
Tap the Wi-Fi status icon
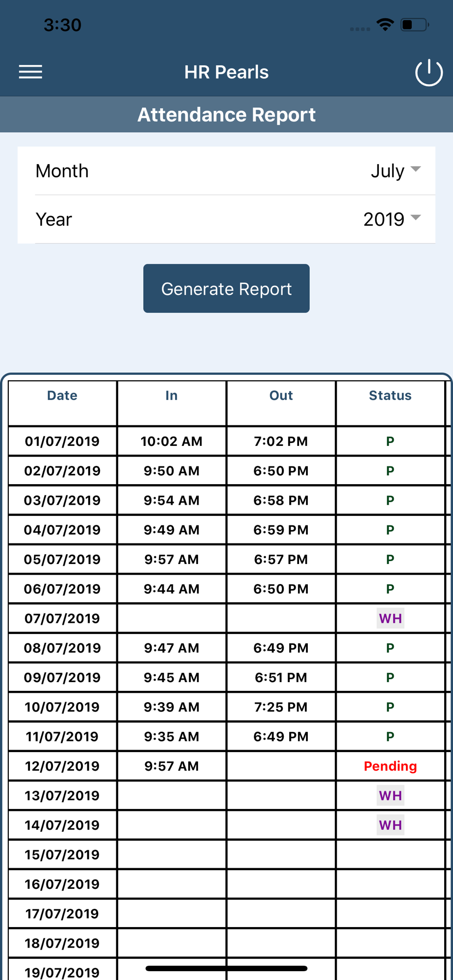(385, 24)
